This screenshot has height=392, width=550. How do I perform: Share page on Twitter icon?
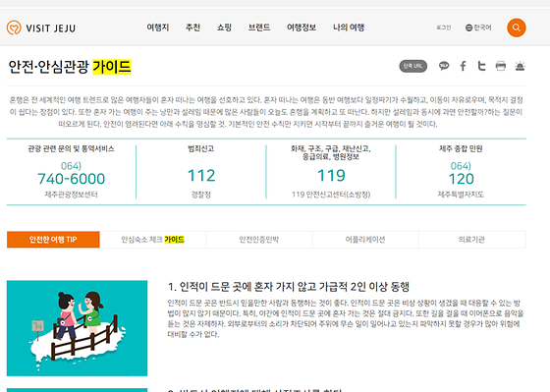pos(482,66)
